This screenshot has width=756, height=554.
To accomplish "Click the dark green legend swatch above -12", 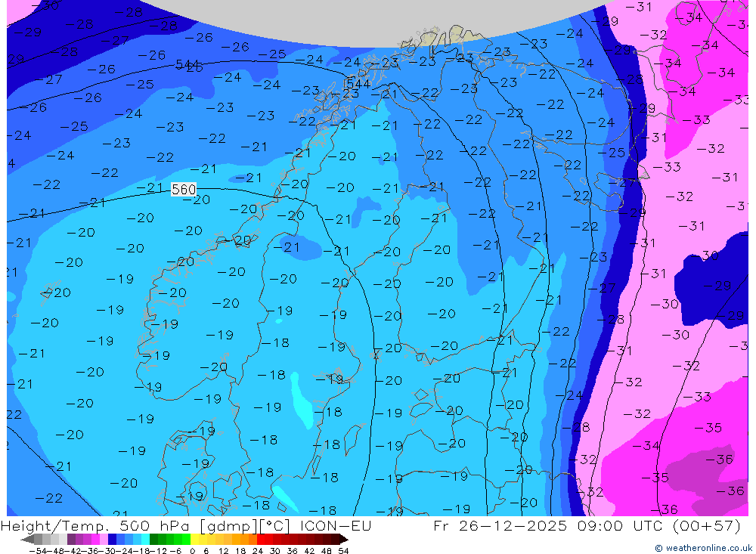I will (x=153, y=540).
